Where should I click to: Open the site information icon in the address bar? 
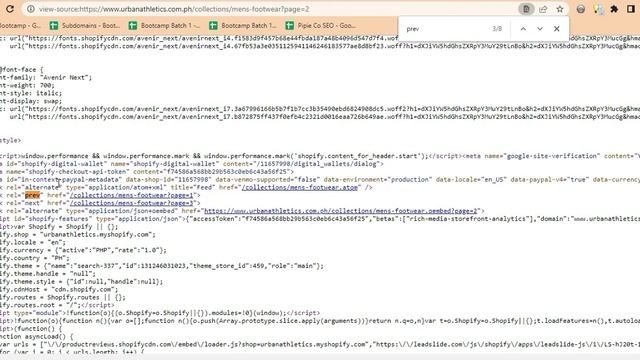[x=31, y=9]
